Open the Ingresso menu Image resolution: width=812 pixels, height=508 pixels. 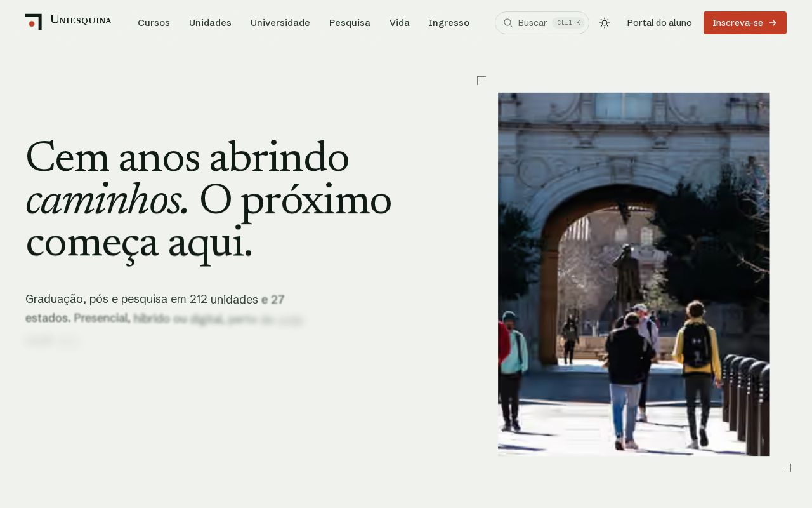click(x=449, y=23)
